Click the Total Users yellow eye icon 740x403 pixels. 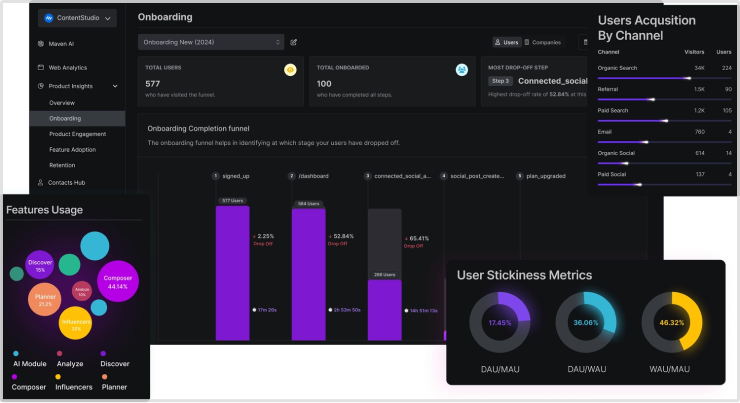pos(290,70)
